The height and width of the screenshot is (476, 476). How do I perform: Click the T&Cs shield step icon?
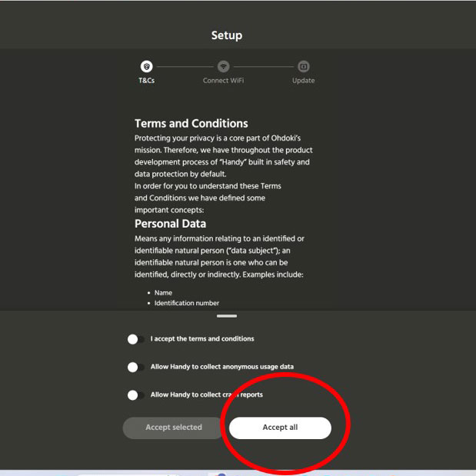tap(146, 67)
